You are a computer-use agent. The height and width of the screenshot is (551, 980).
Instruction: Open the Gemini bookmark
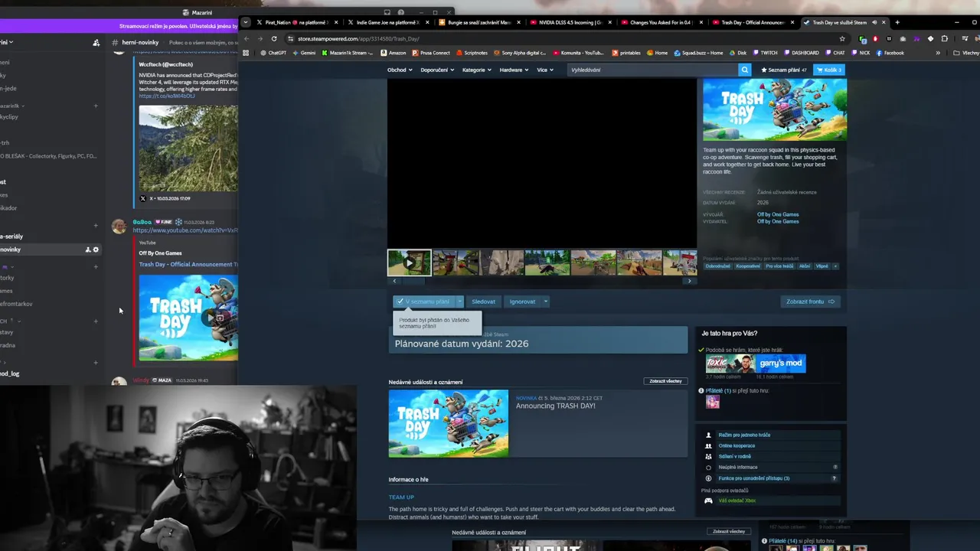pyautogui.click(x=304, y=53)
